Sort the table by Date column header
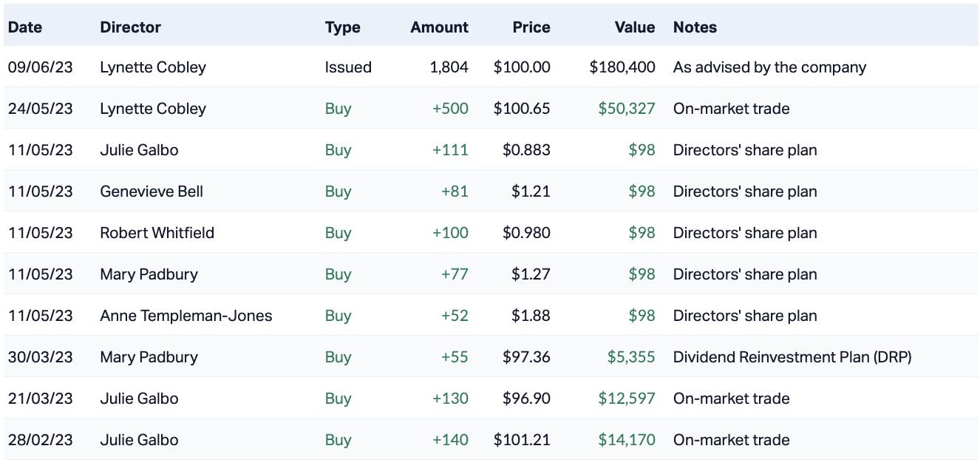This screenshot has width=980, height=460. 25,27
